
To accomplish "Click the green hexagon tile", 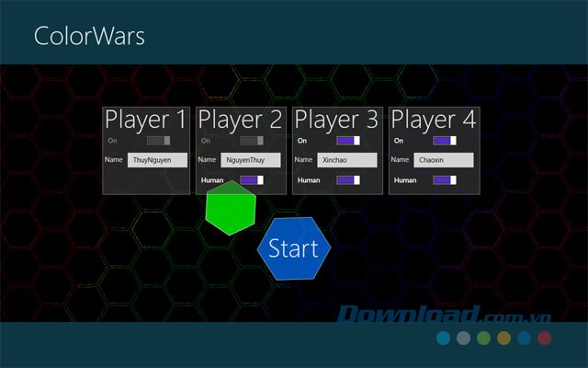I will 229,206.
